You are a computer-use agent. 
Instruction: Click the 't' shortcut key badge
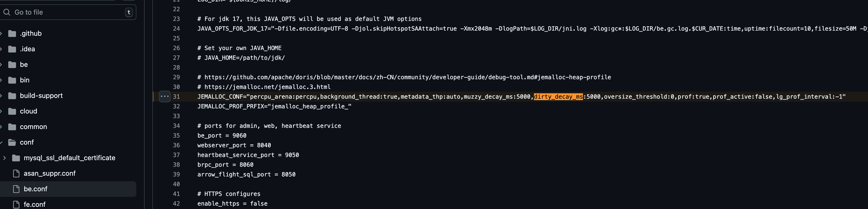[x=129, y=12]
